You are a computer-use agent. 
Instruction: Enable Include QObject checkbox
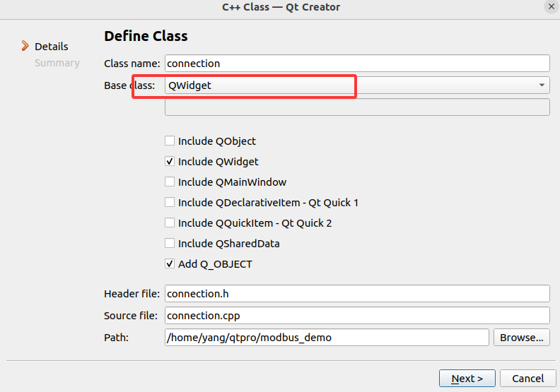point(170,141)
